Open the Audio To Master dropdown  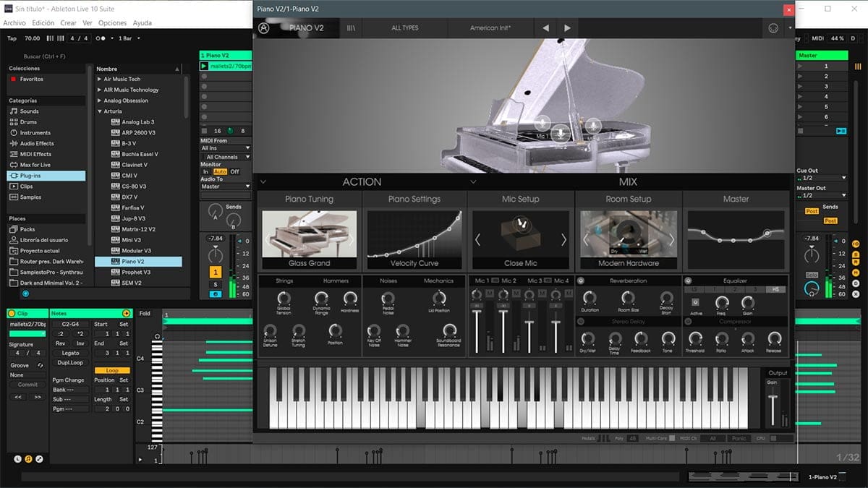pos(226,187)
